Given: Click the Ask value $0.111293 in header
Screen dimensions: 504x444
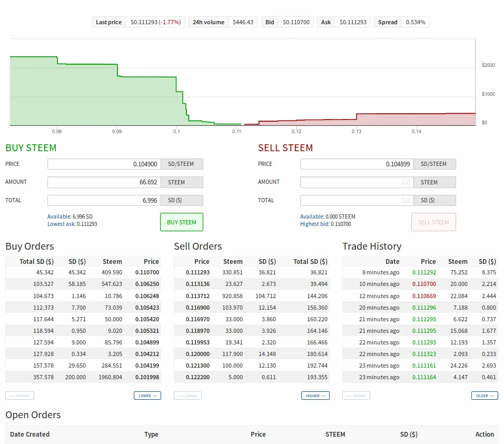Looking at the screenshot, I should pos(353,22).
